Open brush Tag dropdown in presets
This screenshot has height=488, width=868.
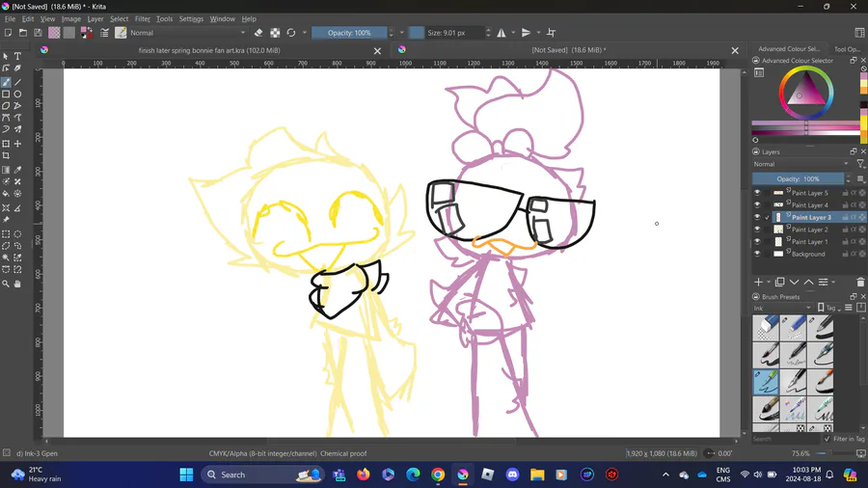[x=829, y=309]
